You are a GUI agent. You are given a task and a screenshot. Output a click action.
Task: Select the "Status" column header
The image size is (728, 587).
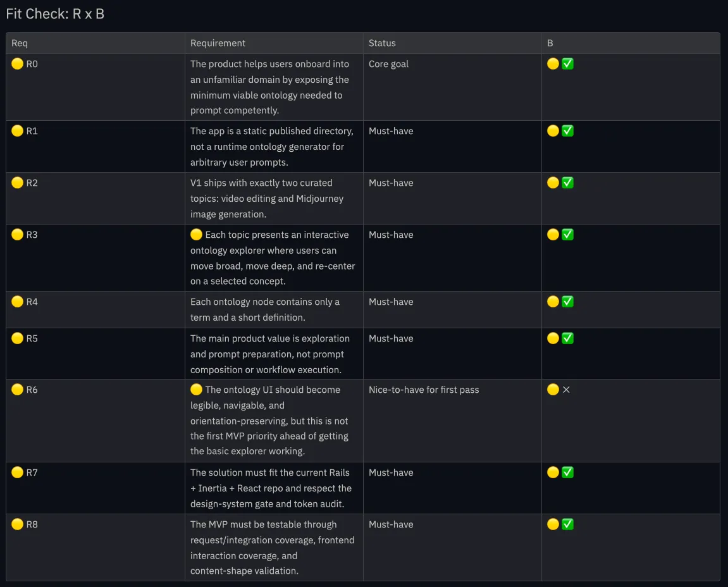click(382, 43)
